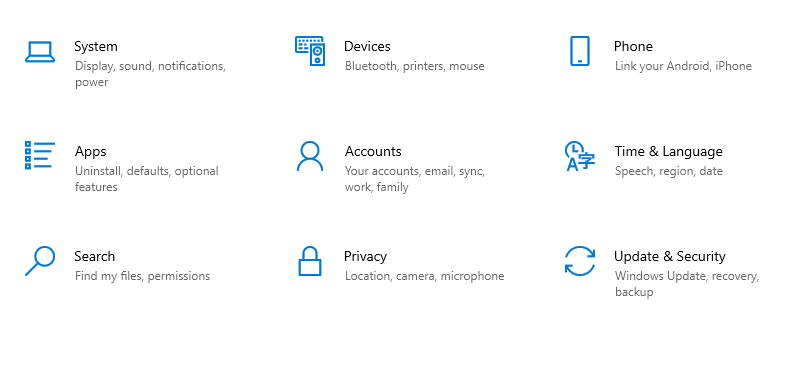This screenshot has width=790, height=390.
Task: Click the Time & Language icon
Action: pyautogui.click(x=580, y=156)
